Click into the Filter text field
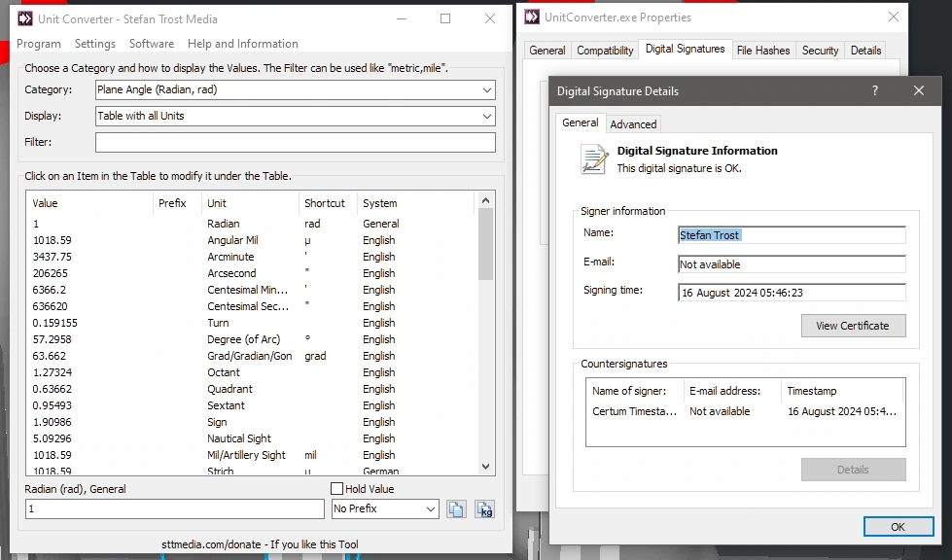 [x=295, y=142]
